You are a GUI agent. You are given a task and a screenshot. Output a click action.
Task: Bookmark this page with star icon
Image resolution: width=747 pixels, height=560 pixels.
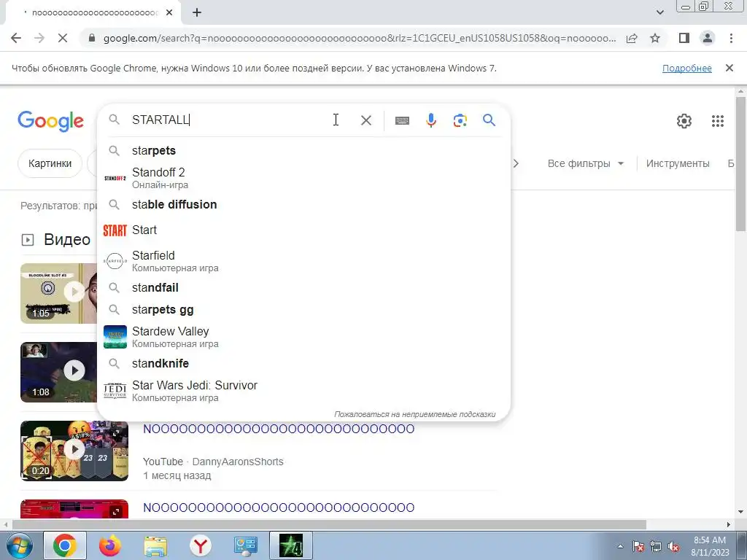coord(655,38)
